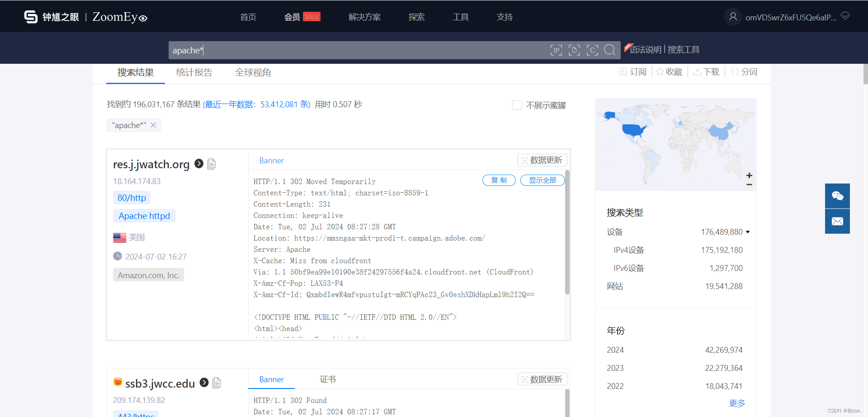Open arrow icon next to ssb3.jwcc.edu
868x417 pixels.
point(204,383)
